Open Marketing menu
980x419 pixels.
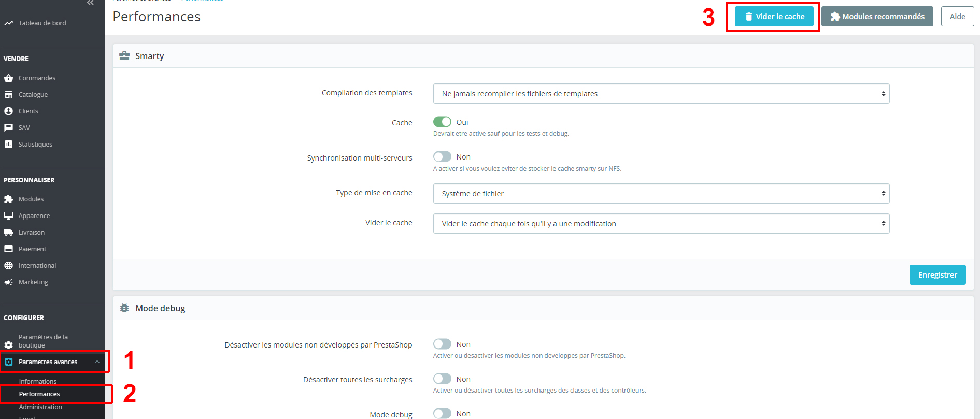click(x=33, y=282)
